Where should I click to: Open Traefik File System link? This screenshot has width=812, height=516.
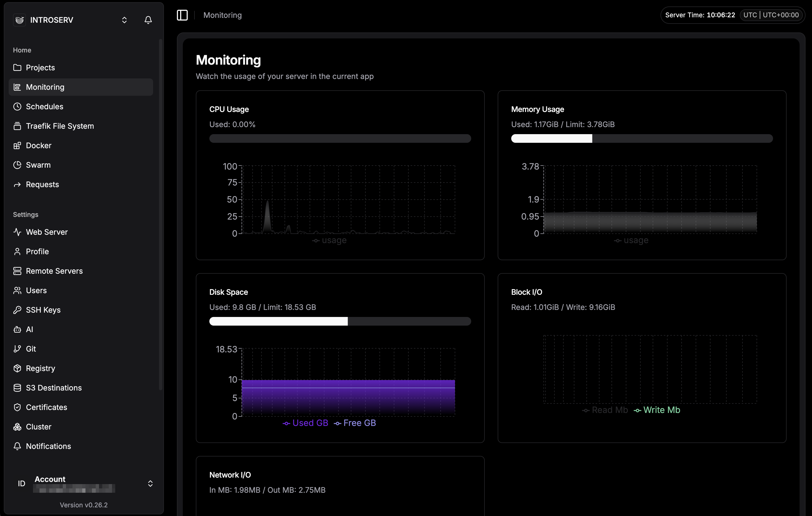point(60,126)
